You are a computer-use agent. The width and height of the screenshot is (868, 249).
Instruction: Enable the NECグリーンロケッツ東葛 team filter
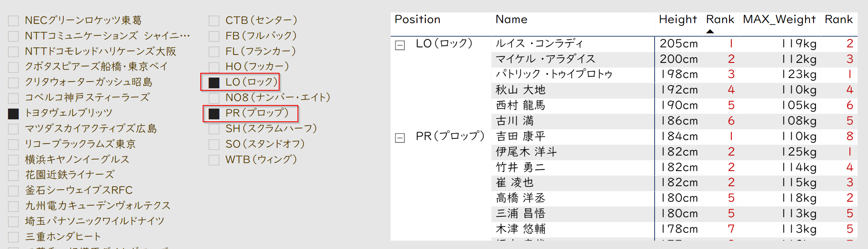click(x=14, y=21)
